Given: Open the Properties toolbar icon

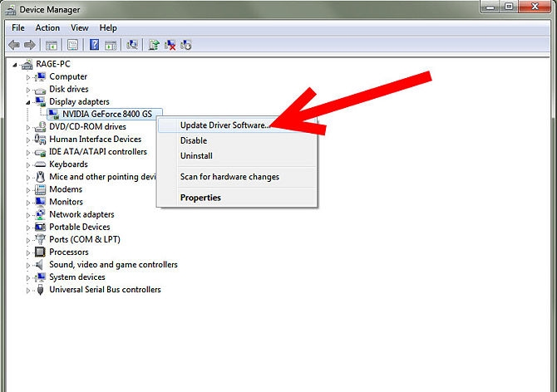Looking at the screenshot, I should (x=73, y=45).
